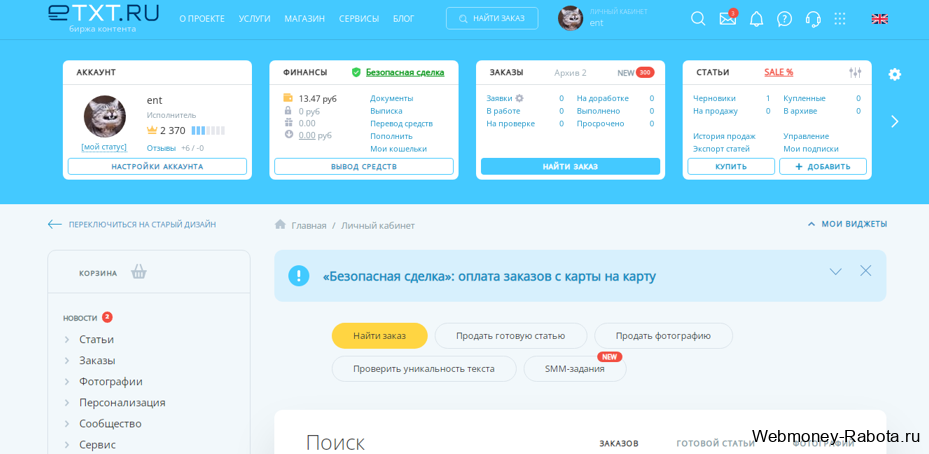Click НАЙТИ ЗАКАЗ button in header

(x=492, y=18)
